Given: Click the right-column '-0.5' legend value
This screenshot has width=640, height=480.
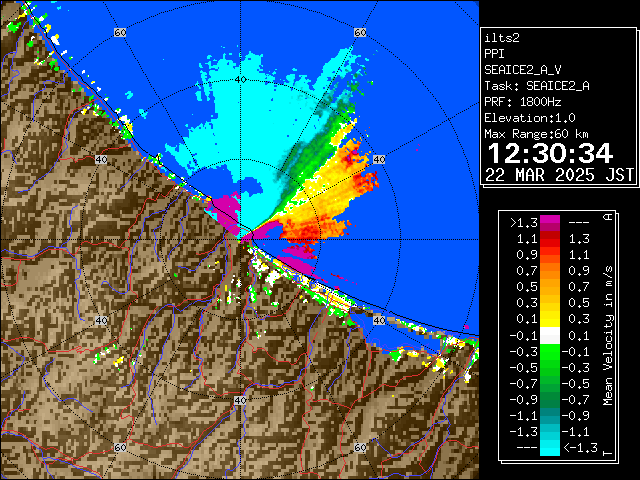Looking at the screenshot, I should coord(576,383).
